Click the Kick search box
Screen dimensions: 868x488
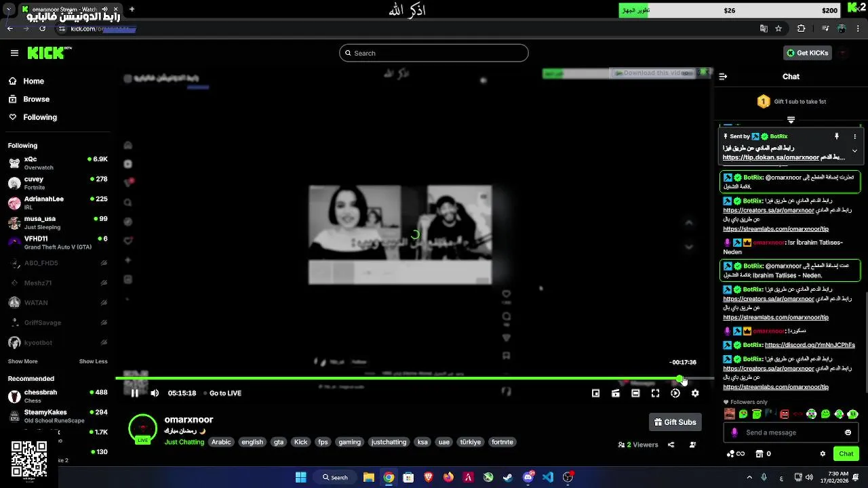(x=434, y=53)
